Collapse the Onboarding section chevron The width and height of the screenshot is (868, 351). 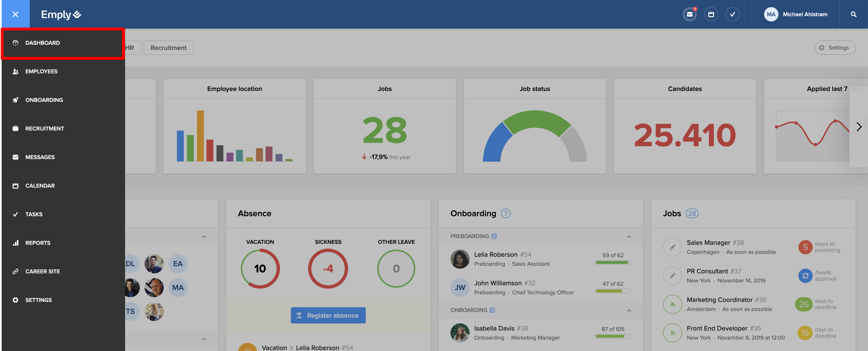point(629,310)
